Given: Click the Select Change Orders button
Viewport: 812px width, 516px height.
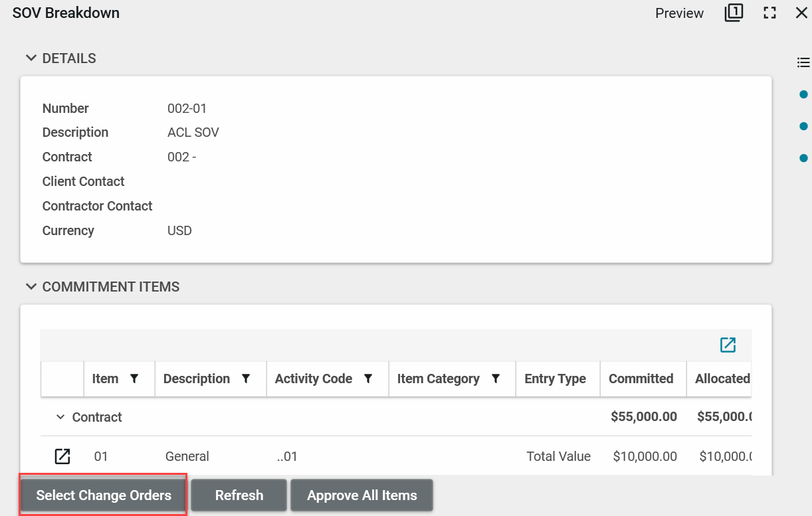Looking at the screenshot, I should tap(104, 495).
